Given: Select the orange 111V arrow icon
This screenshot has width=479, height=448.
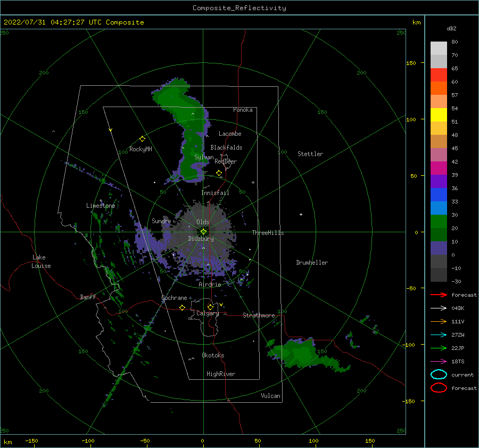Looking at the screenshot, I should pos(439,321).
